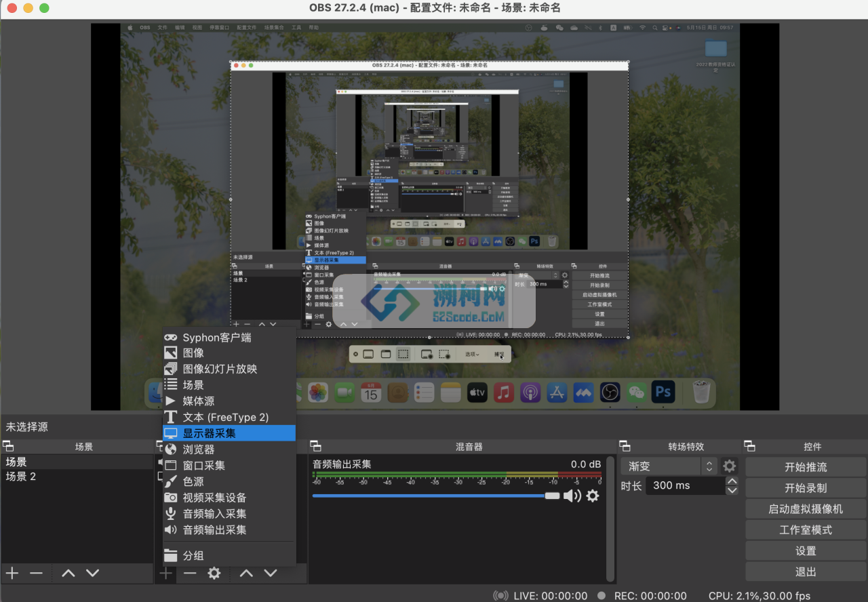Select the highlighted 显示器采集 menu entry
Image resolution: width=868 pixels, height=602 pixels.
click(x=229, y=433)
